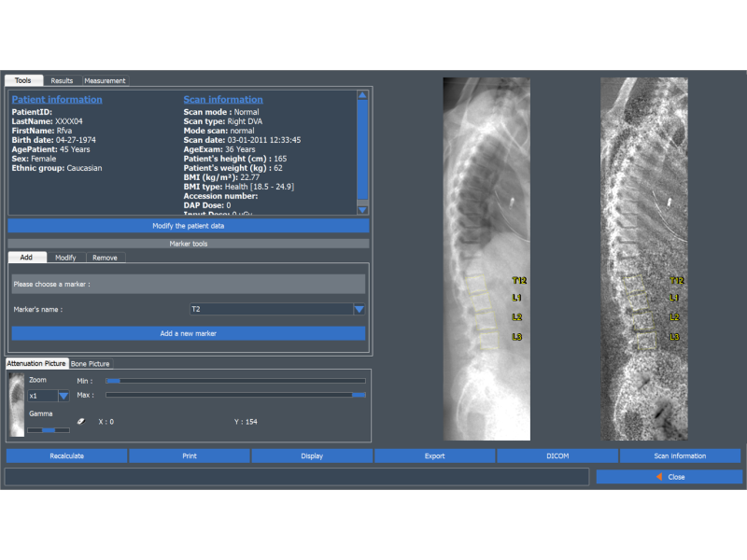
Task: Click the DICOM button
Action: pyautogui.click(x=557, y=456)
